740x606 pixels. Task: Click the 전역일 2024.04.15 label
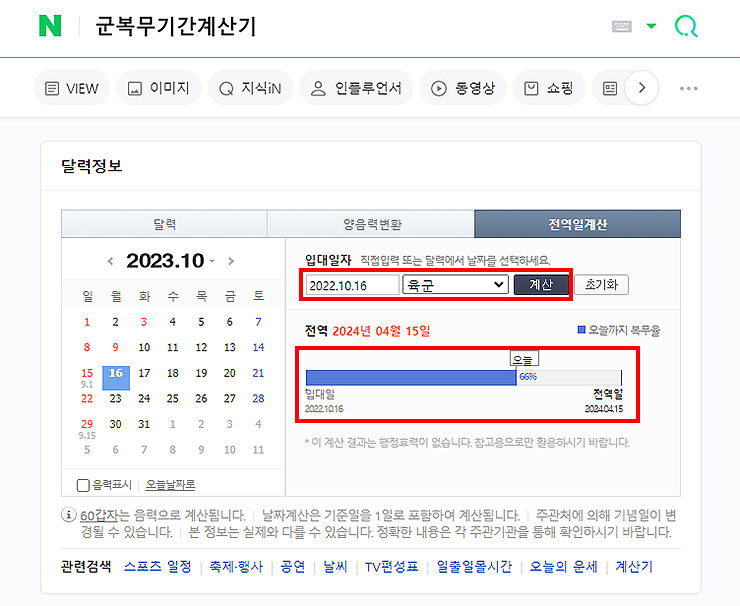605,401
